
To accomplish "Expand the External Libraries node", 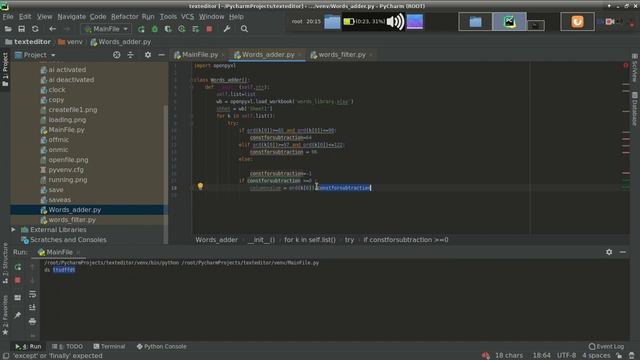I will [13, 230].
